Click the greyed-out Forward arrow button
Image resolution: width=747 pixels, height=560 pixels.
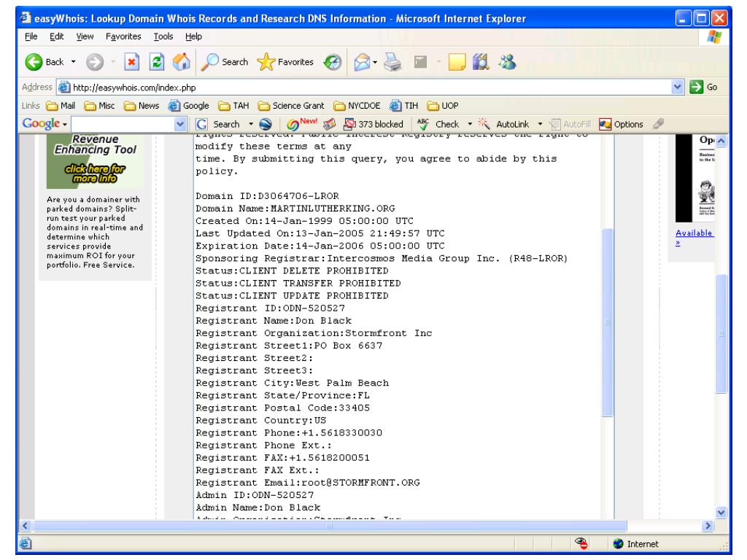(x=95, y=62)
